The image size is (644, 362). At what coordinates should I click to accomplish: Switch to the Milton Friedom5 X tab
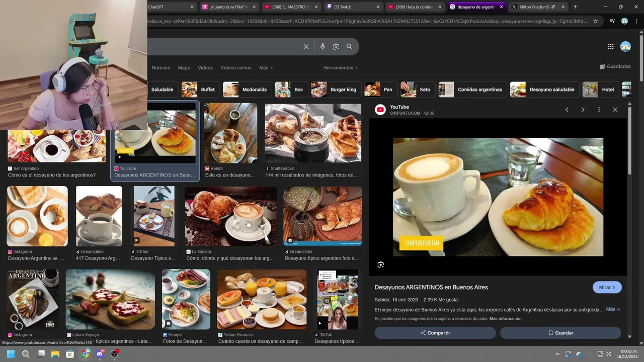point(537,7)
